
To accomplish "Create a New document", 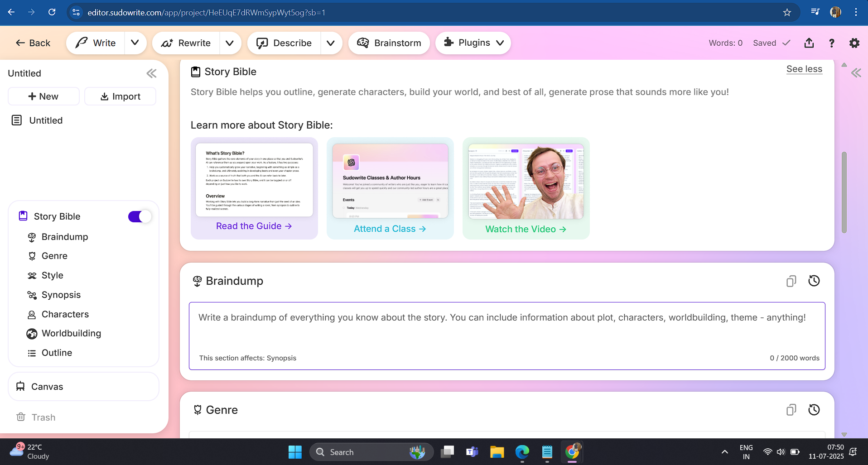I will (x=43, y=96).
